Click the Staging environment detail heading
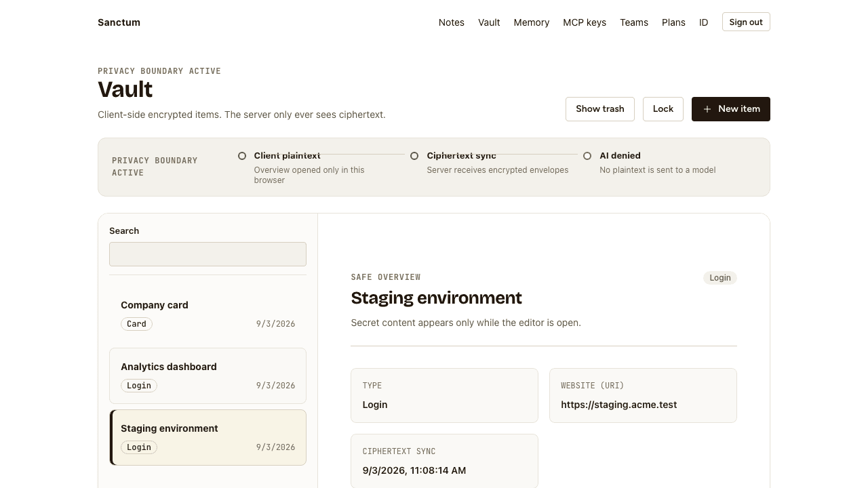 (x=437, y=298)
